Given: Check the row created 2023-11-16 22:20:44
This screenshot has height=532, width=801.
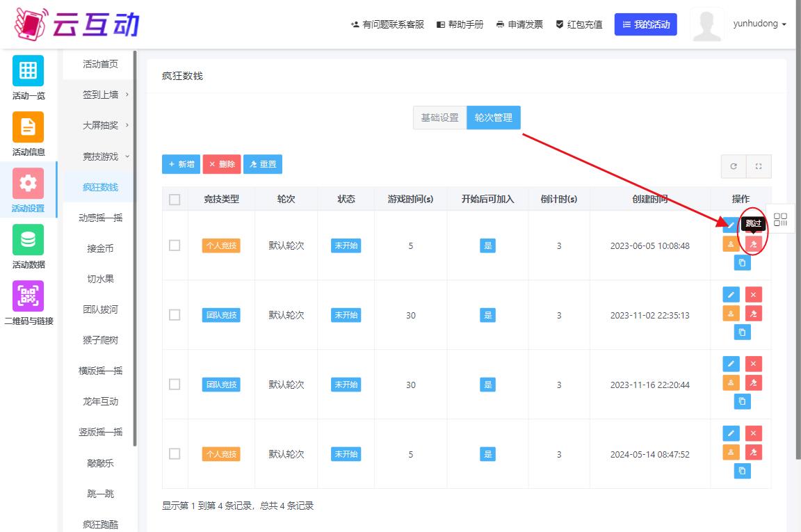Looking at the screenshot, I should pos(175,385).
